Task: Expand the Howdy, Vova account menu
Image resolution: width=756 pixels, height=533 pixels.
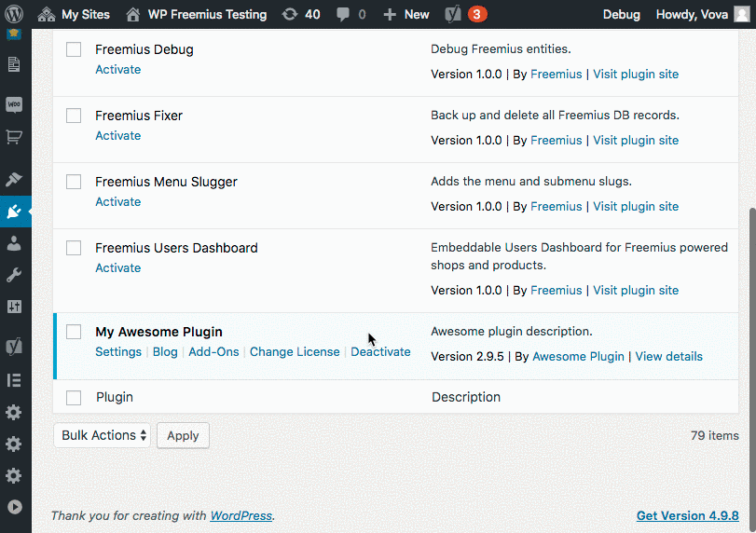Action: point(702,14)
